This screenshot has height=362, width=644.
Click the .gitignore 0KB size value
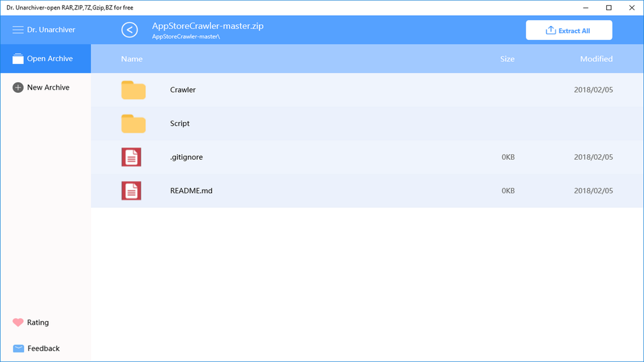point(508,157)
